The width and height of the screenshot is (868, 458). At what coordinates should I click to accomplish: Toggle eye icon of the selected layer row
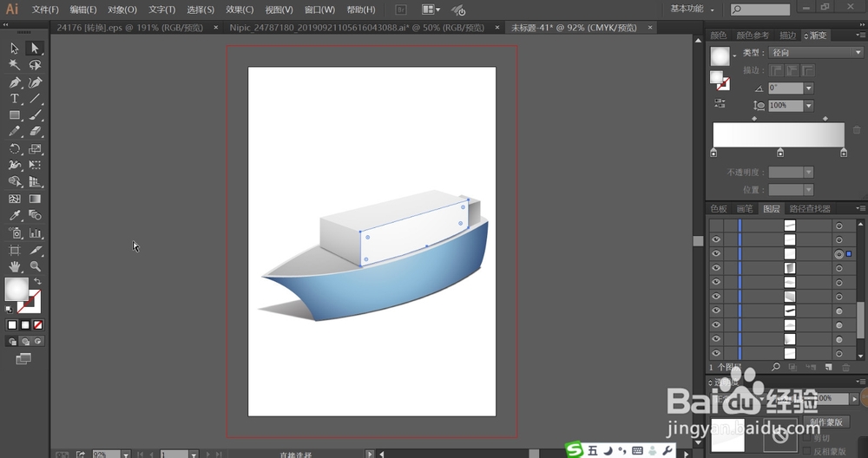click(x=716, y=254)
